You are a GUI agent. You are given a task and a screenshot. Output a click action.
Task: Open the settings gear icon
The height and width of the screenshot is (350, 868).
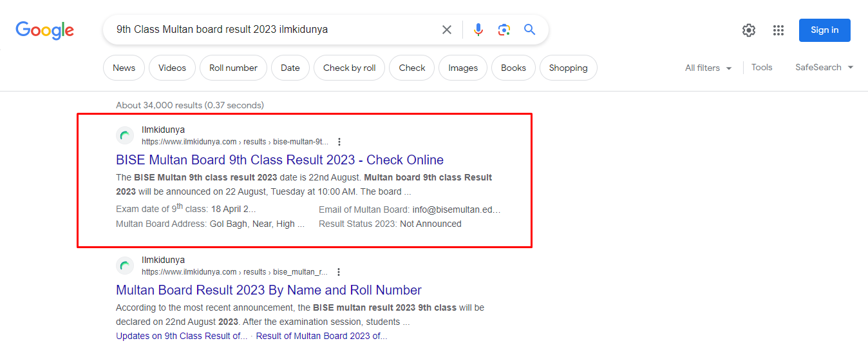pyautogui.click(x=749, y=30)
